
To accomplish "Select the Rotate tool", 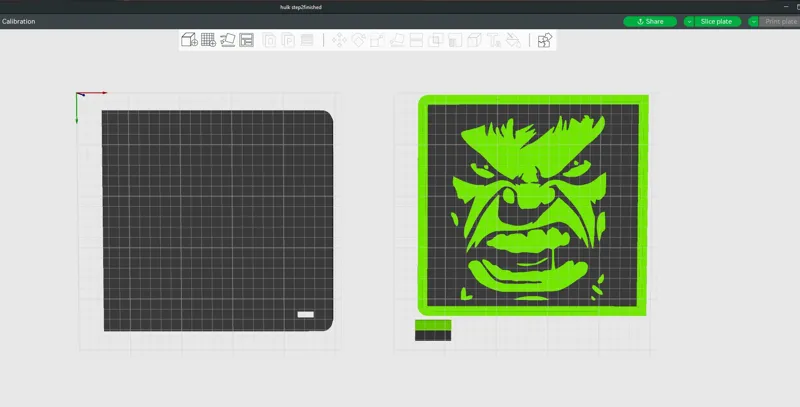I will (x=358, y=40).
